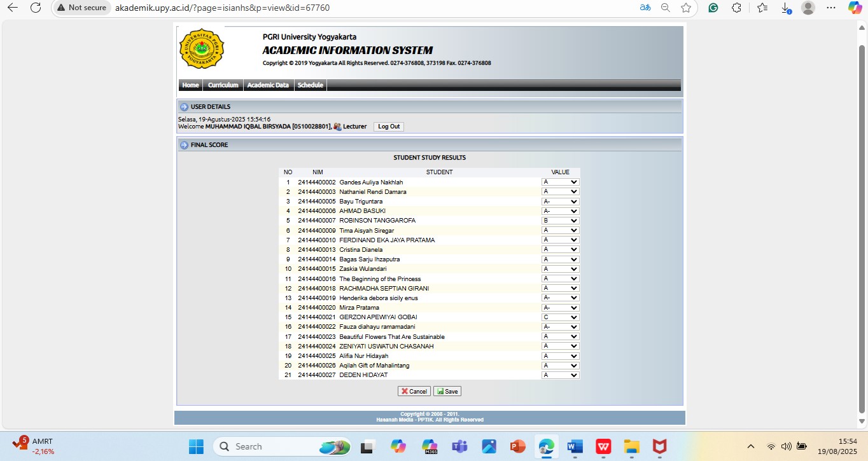
Task: Change grade value for DEDEN HIDAYAT
Action: (560, 375)
